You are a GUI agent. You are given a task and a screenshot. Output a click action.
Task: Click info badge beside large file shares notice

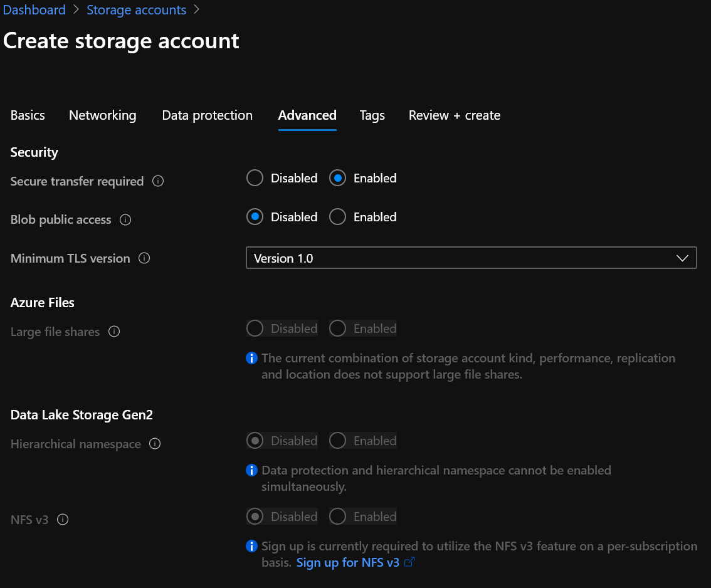[x=251, y=358]
